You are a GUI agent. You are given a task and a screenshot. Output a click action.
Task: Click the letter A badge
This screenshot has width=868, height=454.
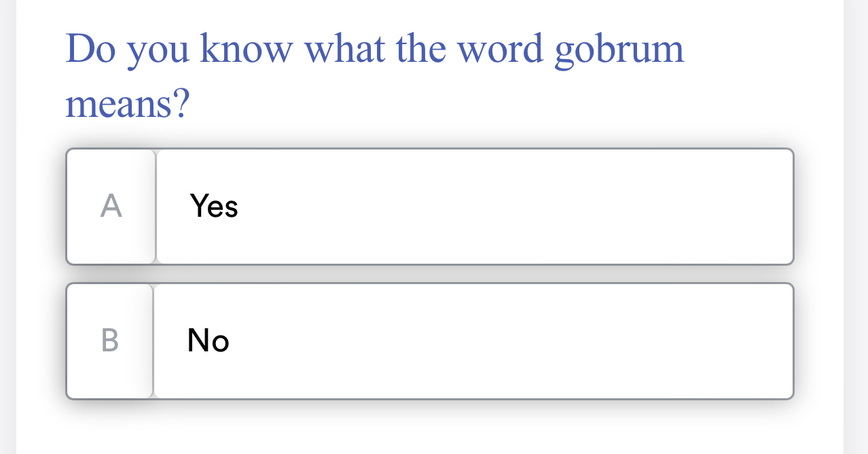tap(111, 205)
